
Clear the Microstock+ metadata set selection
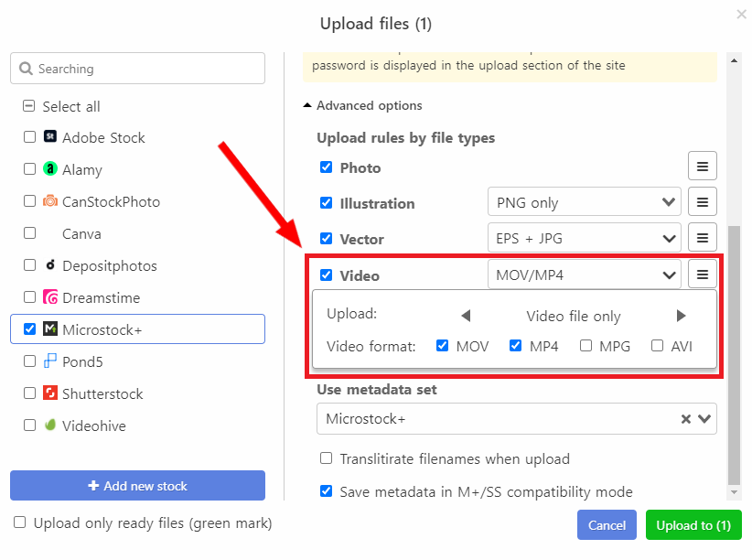coord(686,419)
